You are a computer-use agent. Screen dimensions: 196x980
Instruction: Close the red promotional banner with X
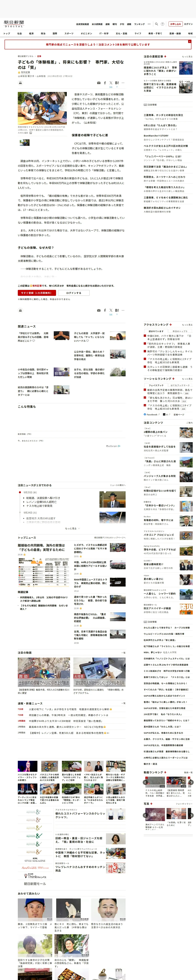(189, 41)
